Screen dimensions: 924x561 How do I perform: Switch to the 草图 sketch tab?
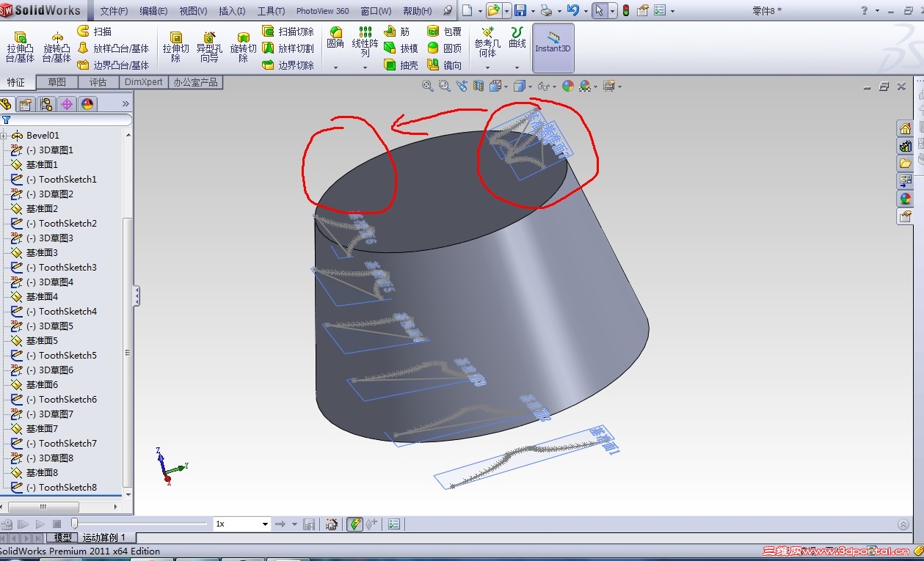(57, 82)
